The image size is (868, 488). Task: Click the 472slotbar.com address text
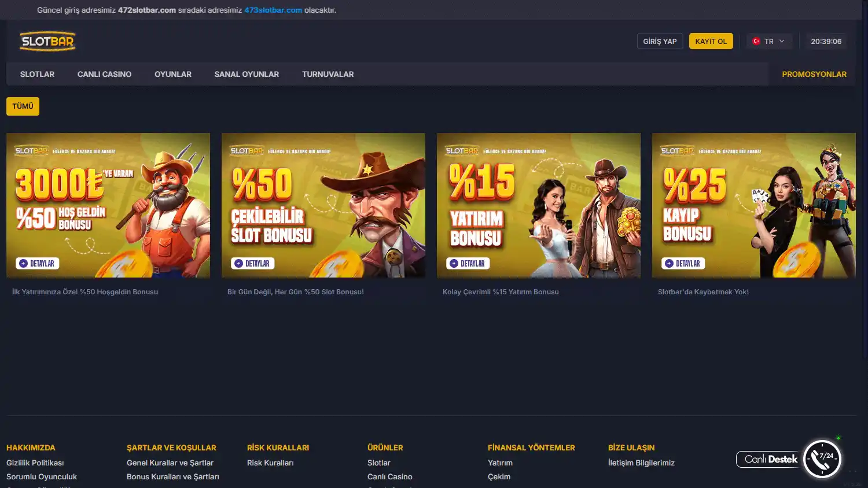click(147, 10)
